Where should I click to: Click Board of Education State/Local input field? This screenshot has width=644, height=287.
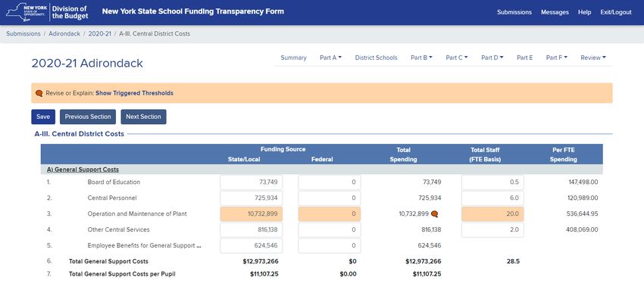[x=252, y=182]
